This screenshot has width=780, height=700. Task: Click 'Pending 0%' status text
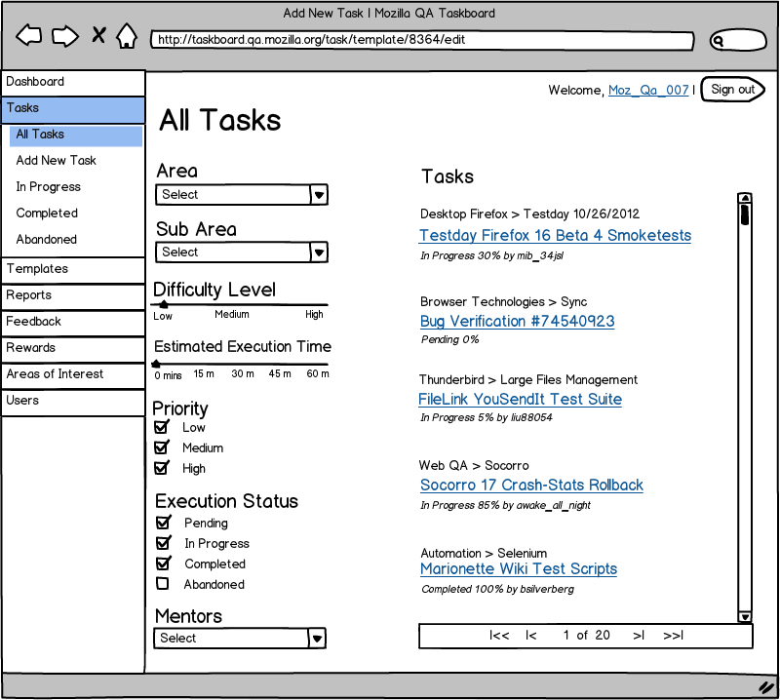(450, 339)
